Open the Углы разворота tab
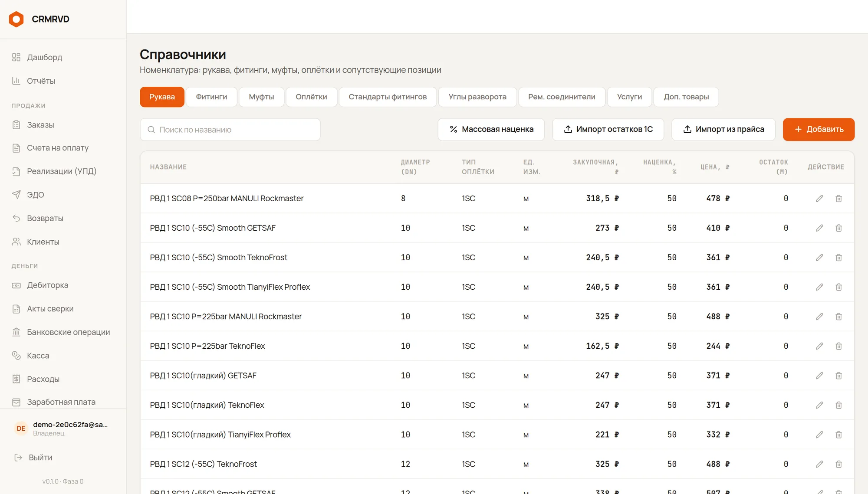This screenshot has width=868, height=494. coord(477,97)
